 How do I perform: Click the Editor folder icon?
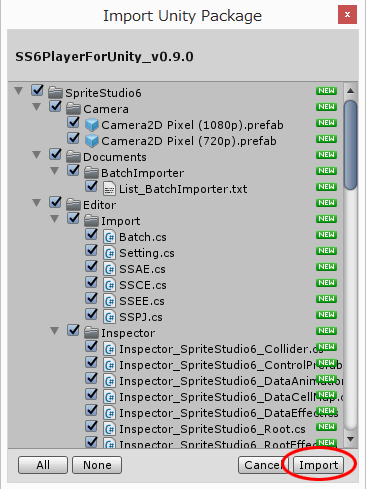(73, 204)
